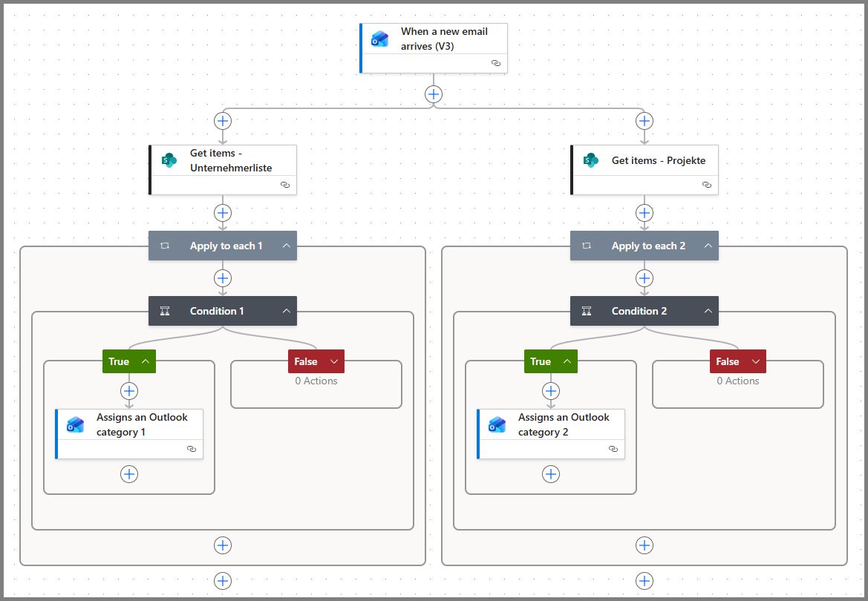Click SharePoint icon on Get items - Unternehmerliste
The width and height of the screenshot is (868, 601).
click(x=169, y=160)
